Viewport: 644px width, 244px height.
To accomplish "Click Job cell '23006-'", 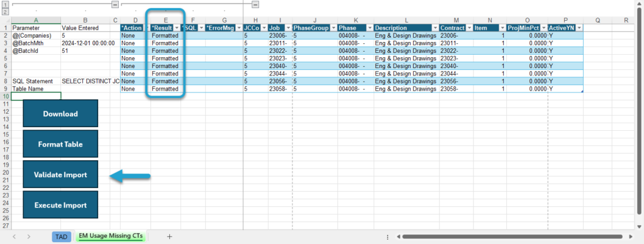I will point(280,36).
